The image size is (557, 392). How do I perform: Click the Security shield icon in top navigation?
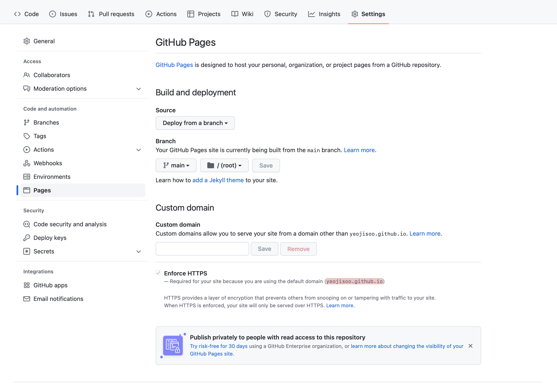pos(267,14)
